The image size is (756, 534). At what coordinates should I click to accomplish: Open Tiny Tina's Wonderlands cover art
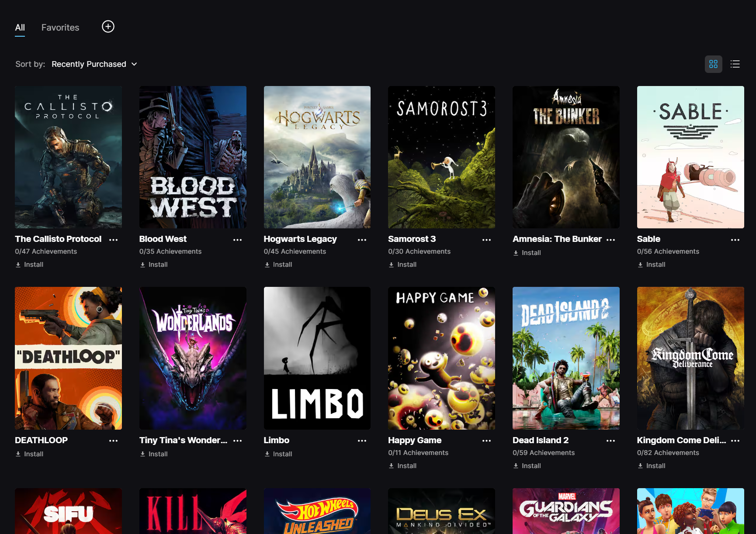193,358
